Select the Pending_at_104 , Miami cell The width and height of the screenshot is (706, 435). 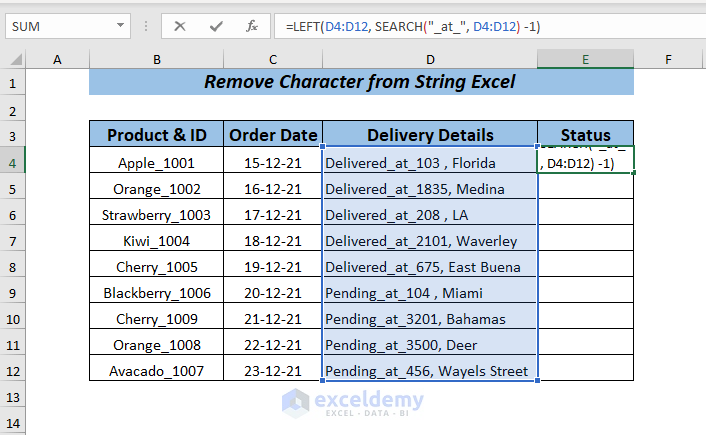pos(430,293)
